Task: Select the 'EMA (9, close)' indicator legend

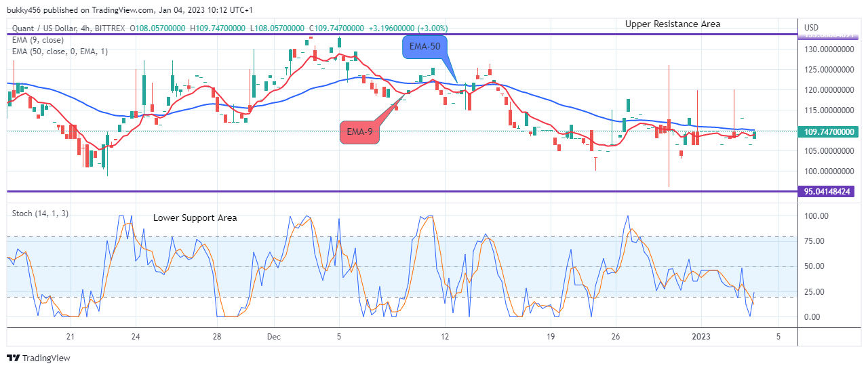Action: point(38,40)
